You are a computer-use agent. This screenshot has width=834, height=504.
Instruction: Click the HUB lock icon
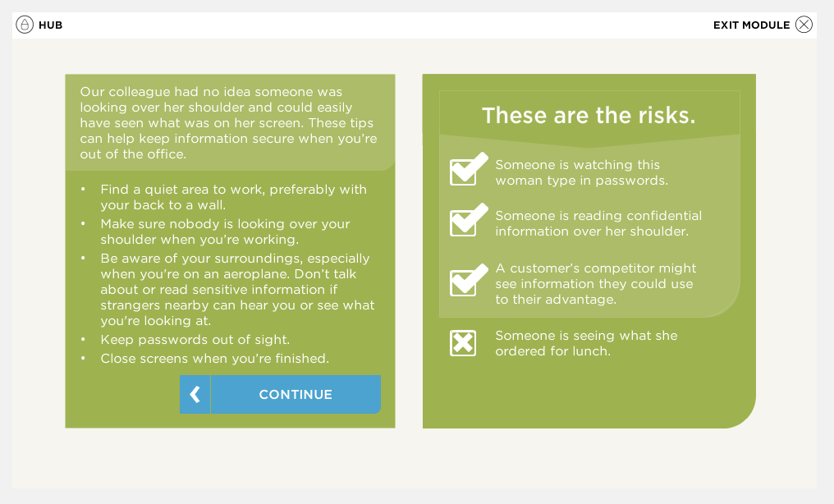pos(25,25)
